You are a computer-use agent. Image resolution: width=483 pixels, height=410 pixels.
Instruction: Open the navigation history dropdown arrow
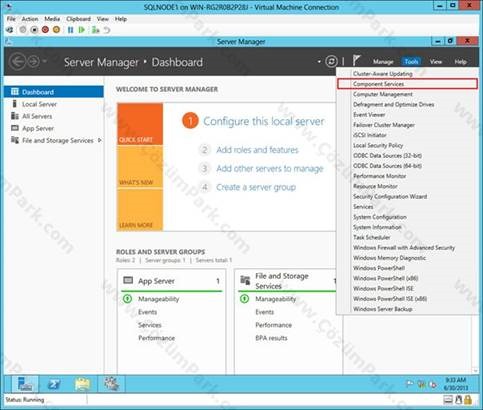(45, 61)
